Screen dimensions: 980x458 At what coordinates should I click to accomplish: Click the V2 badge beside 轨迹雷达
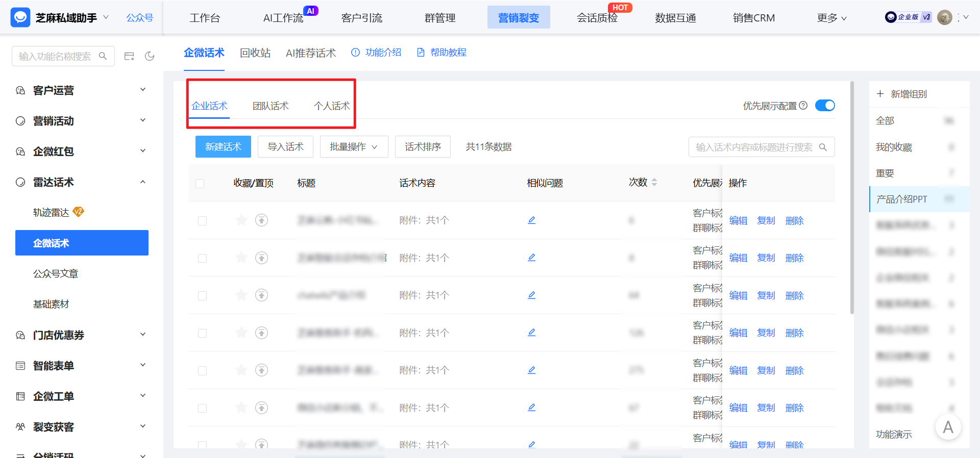(78, 212)
